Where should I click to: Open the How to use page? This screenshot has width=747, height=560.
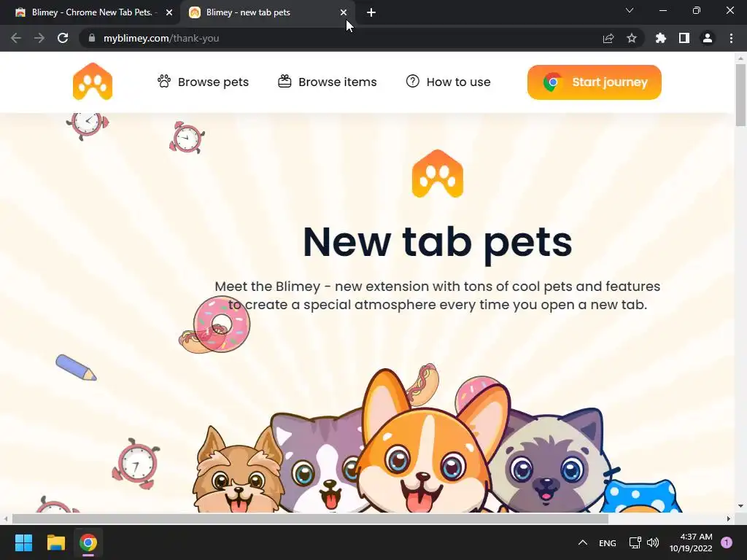(449, 82)
